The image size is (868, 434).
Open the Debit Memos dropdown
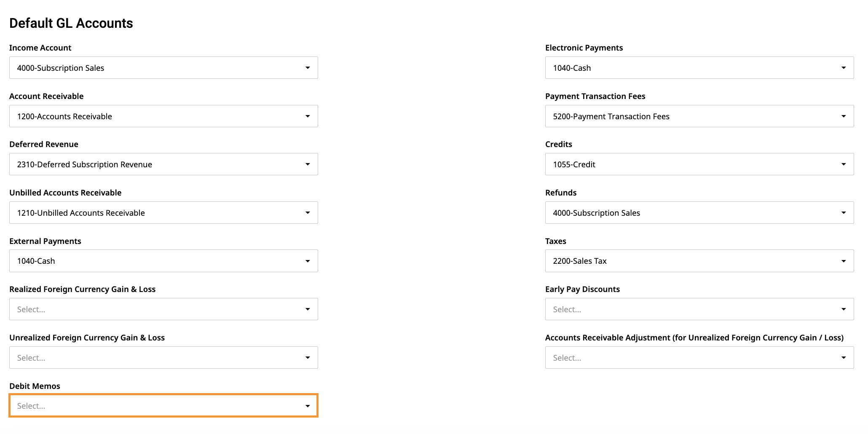[x=163, y=406]
